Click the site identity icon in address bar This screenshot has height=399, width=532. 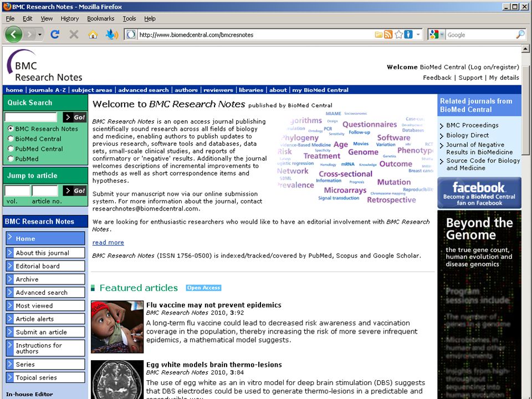click(x=131, y=34)
